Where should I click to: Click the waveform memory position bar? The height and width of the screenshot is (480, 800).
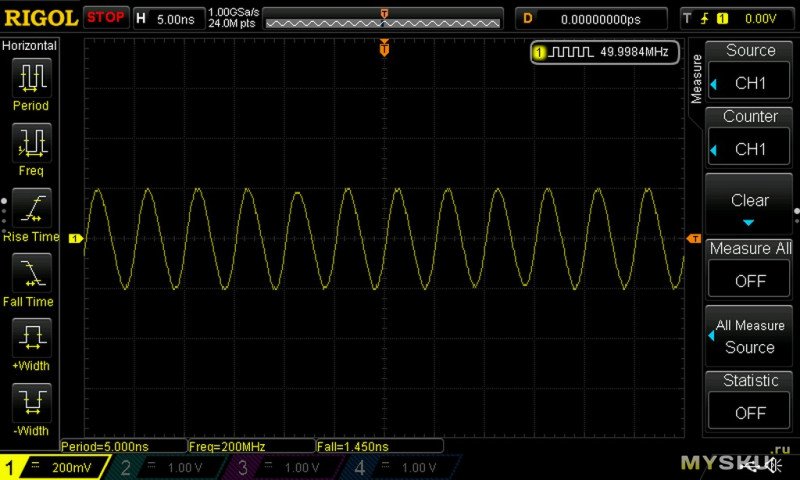pyautogui.click(x=385, y=18)
